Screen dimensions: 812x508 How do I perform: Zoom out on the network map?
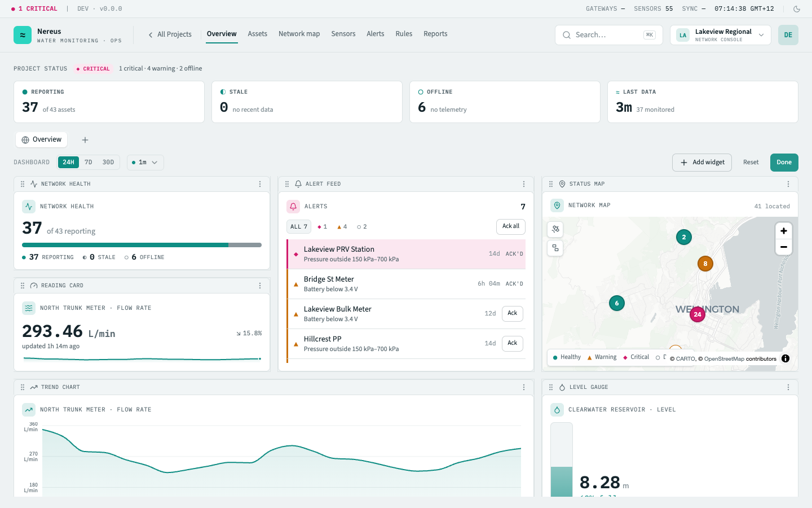point(784,247)
